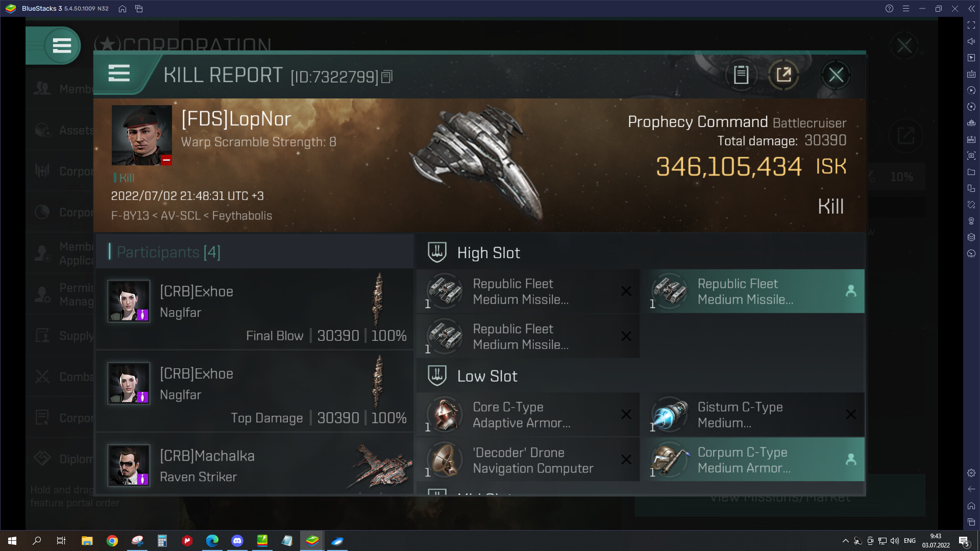
Task: Open Machalka Raven Striker participant entry
Action: [x=255, y=464]
